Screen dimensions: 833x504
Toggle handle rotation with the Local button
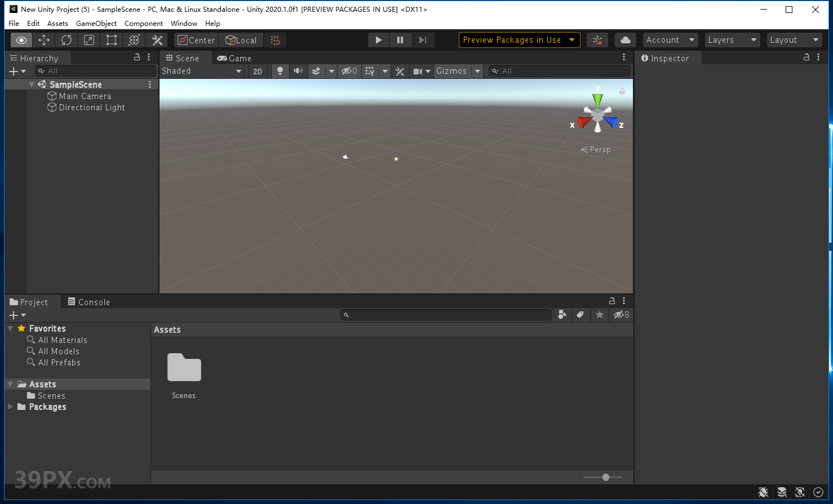coord(241,40)
